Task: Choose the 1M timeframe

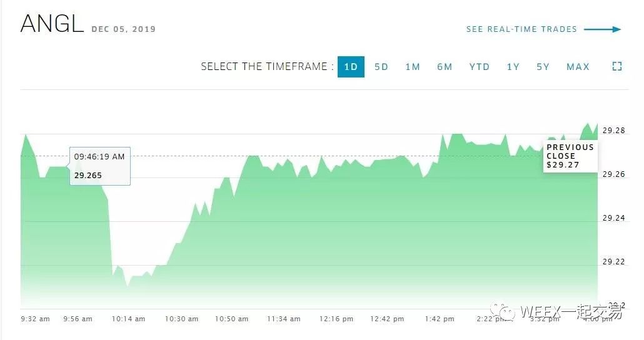Action: (413, 67)
